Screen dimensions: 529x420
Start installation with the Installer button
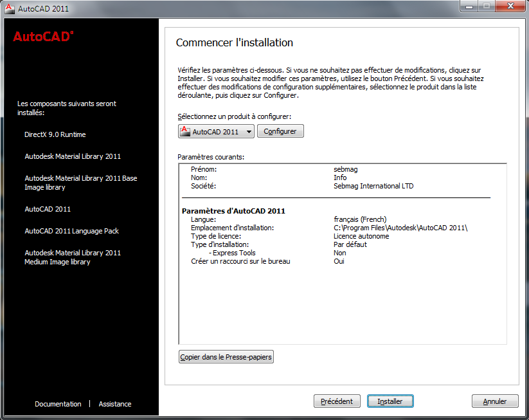390,401
